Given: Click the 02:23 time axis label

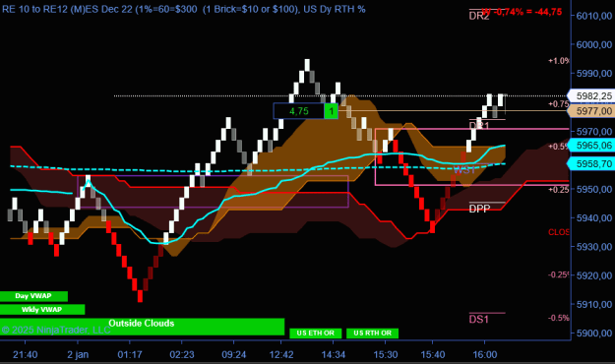Looking at the screenshot, I should click(182, 354).
